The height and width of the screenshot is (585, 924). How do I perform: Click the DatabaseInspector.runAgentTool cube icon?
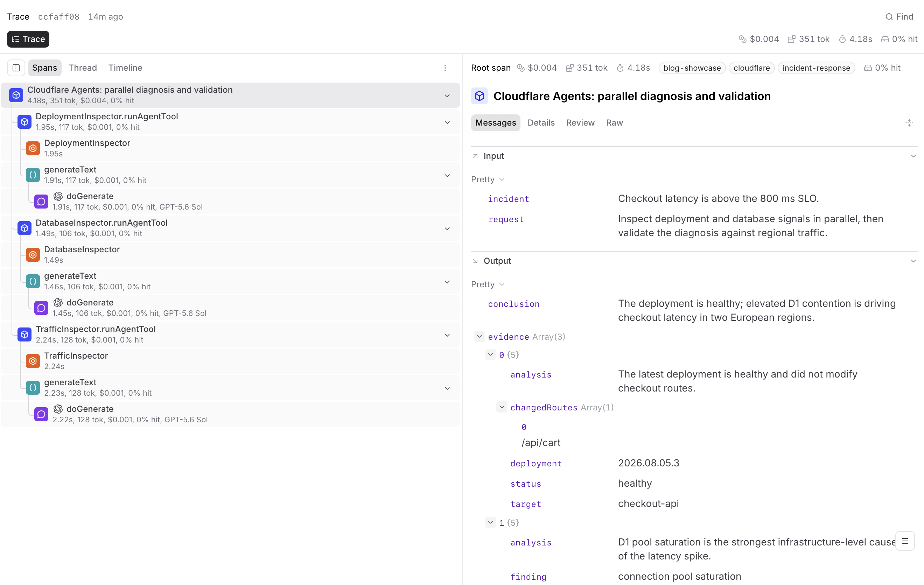click(x=24, y=228)
